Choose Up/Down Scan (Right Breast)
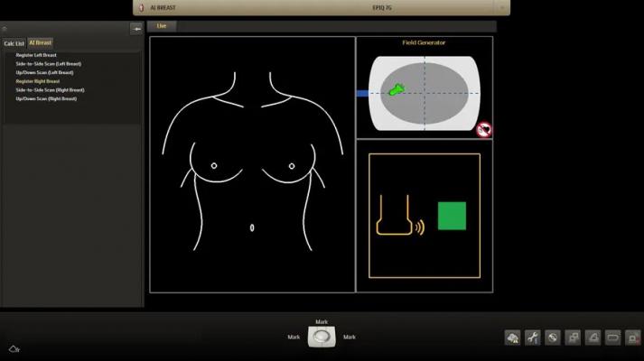 (46, 98)
